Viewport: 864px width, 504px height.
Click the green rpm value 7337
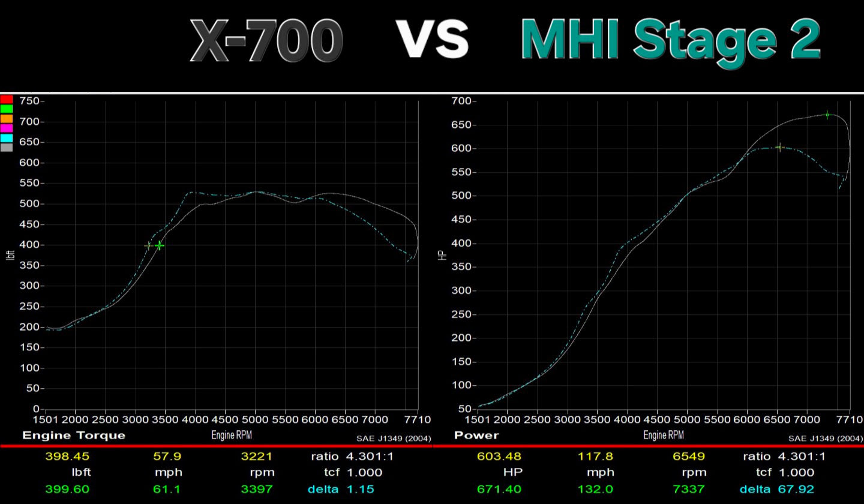pyautogui.click(x=689, y=489)
